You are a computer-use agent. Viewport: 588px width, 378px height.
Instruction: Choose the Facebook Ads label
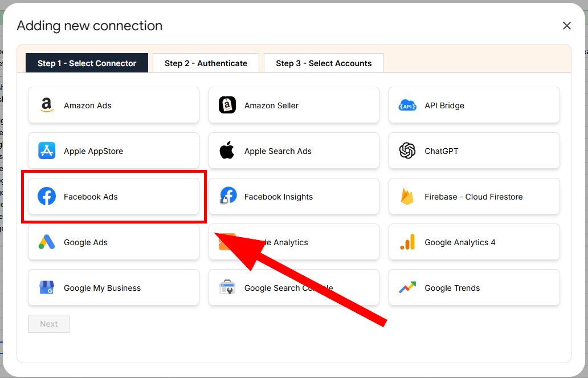pyautogui.click(x=91, y=197)
